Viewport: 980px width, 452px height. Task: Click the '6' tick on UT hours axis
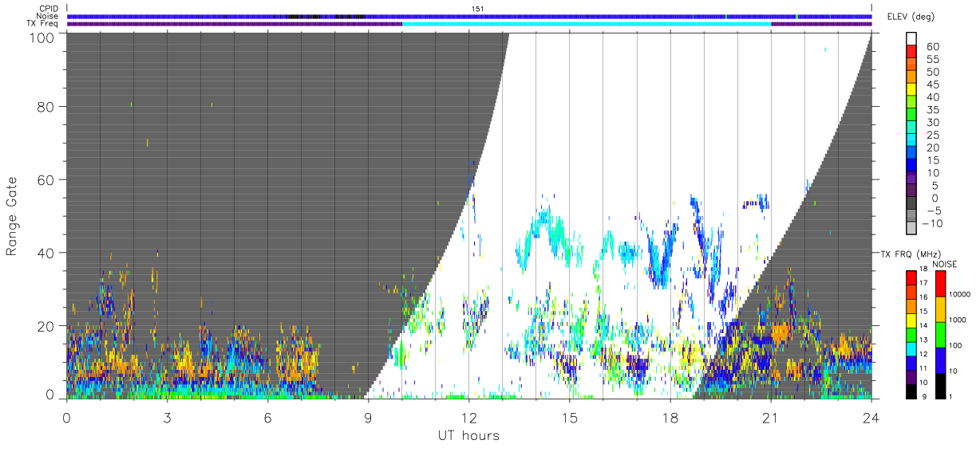click(268, 418)
